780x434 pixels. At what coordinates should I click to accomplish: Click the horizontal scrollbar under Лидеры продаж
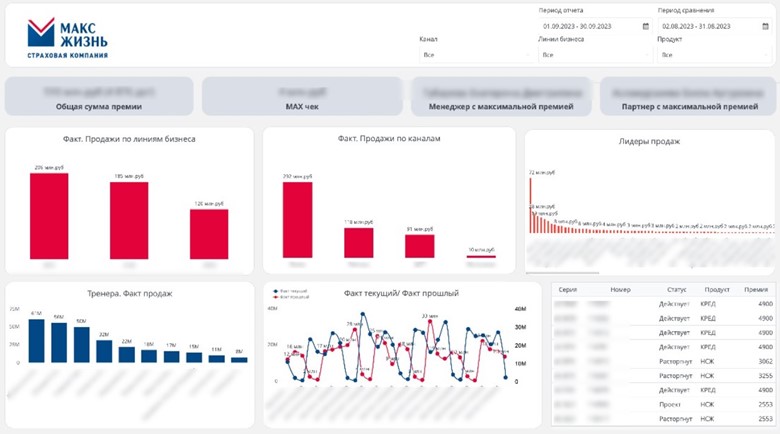tap(563, 273)
